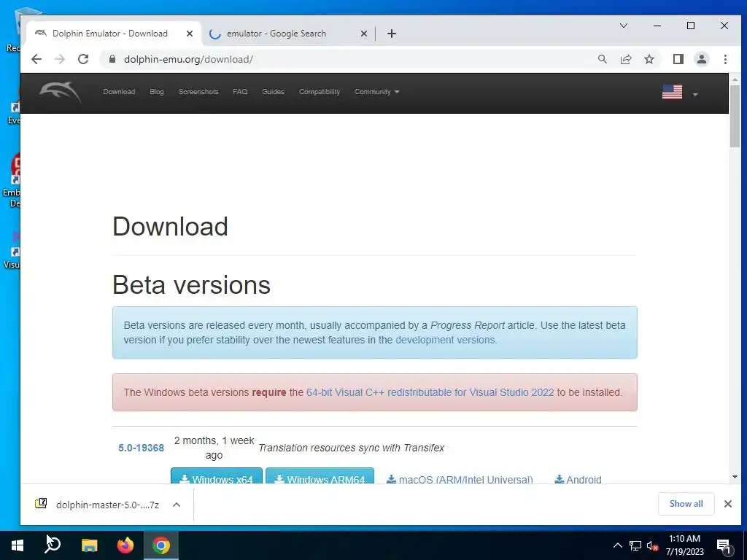747x560 pixels.
Task: Follow the development versions link
Action: [x=445, y=340]
